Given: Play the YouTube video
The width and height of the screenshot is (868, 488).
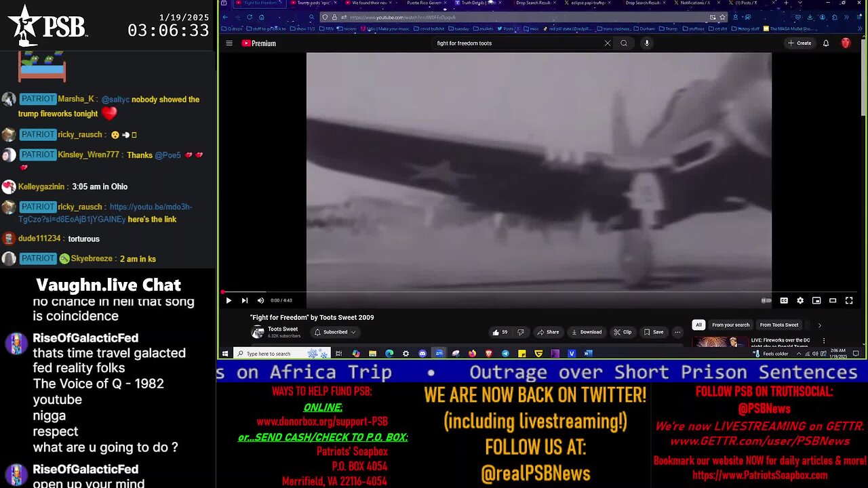Looking at the screenshot, I should (229, 300).
